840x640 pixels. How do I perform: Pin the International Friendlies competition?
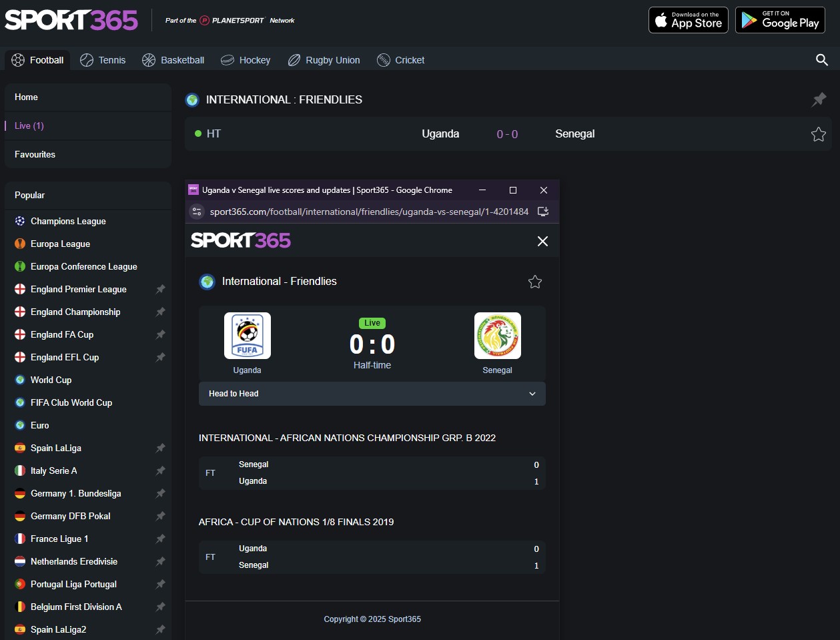coord(819,99)
